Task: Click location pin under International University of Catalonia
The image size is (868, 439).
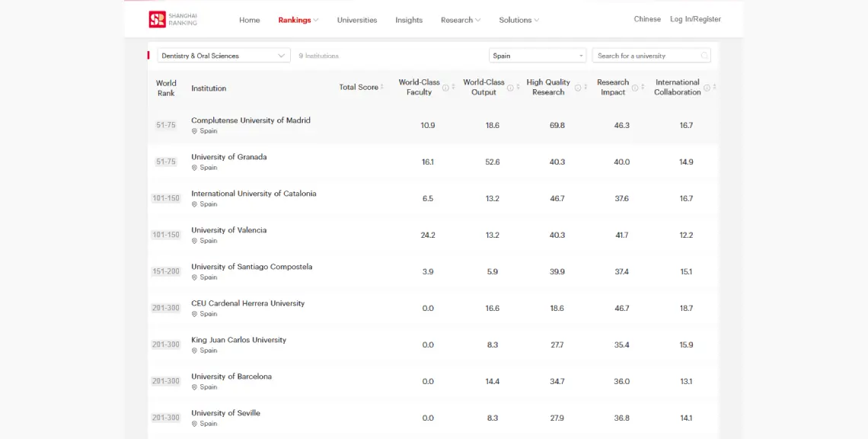Action: tap(194, 204)
